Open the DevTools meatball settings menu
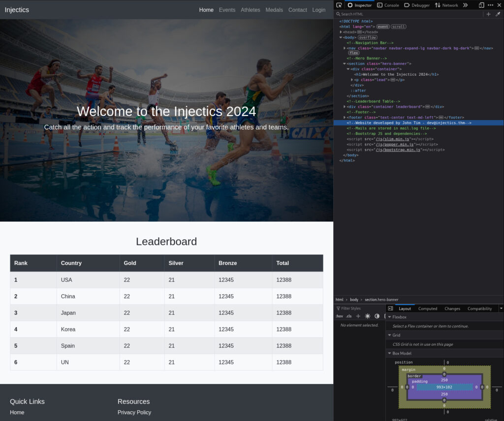Viewport: 504px width, 421px height. [x=490, y=5]
